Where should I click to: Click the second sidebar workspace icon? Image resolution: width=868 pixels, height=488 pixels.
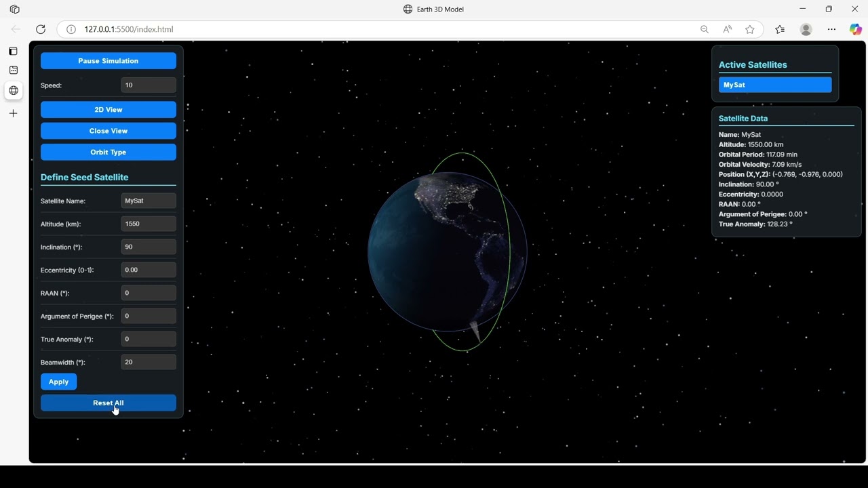[14, 70]
